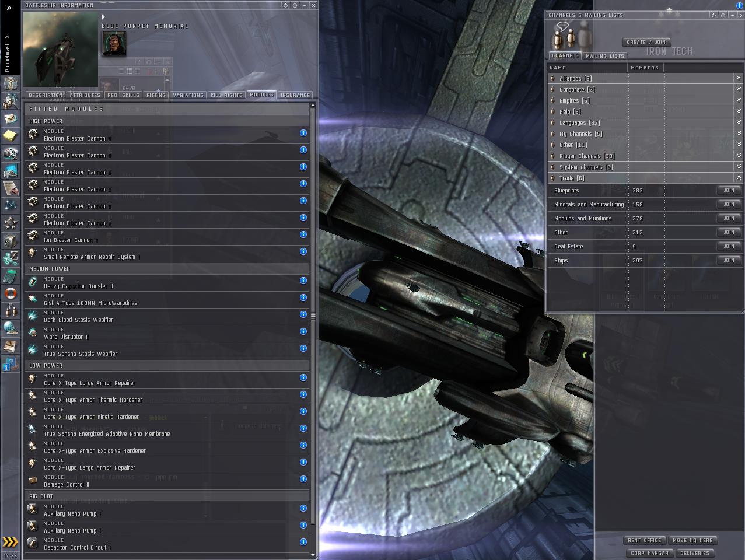Show info for Warp Disruptor II
Screen dimensions: 745x560
coord(303,331)
